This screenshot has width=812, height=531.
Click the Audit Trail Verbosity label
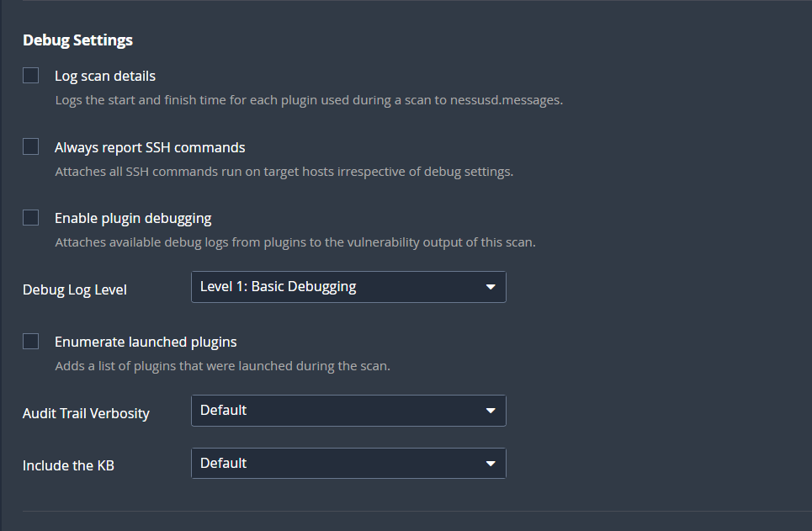(86, 413)
